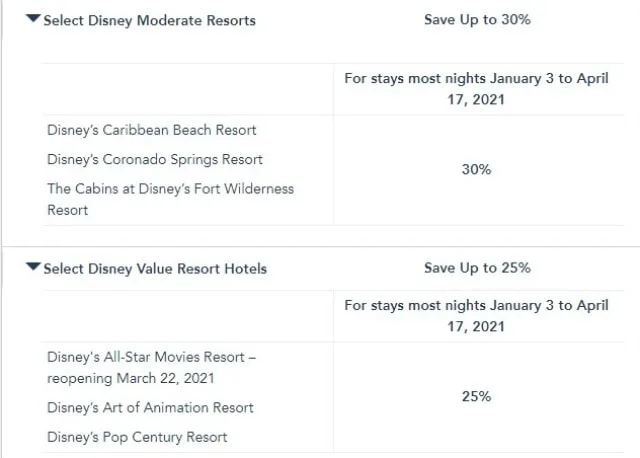Click the Select Disney Value Resort Hotels heading
Image resolution: width=640 pixels, height=458 pixels.
coord(155,269)
